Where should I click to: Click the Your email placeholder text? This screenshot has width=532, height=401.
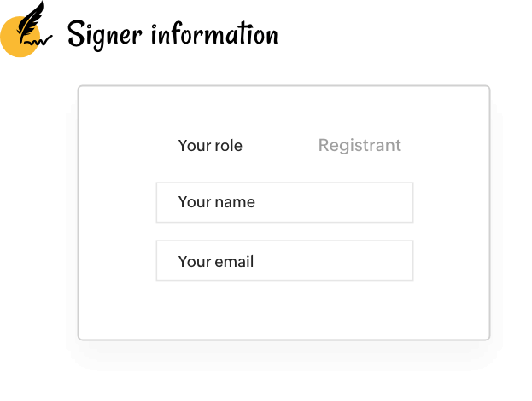[216, 262]
